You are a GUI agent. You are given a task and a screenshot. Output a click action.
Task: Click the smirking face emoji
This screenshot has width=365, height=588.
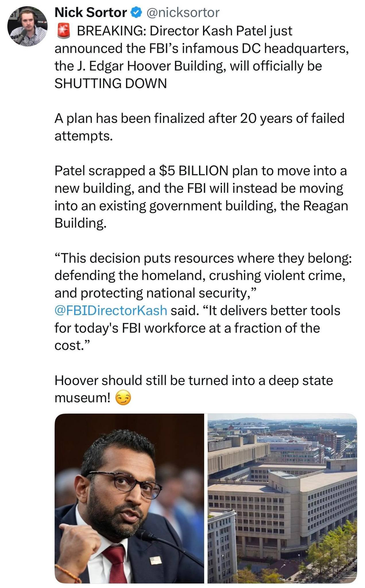(123, 399)
